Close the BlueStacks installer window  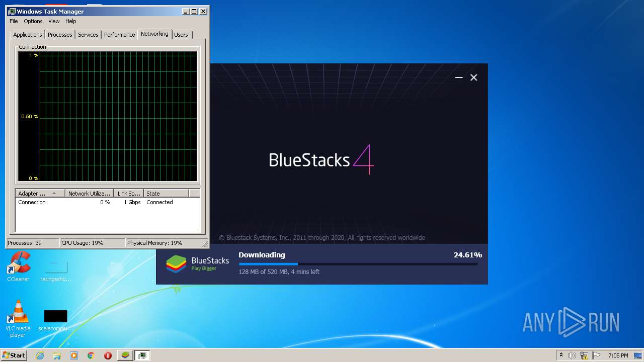[473, 77]
